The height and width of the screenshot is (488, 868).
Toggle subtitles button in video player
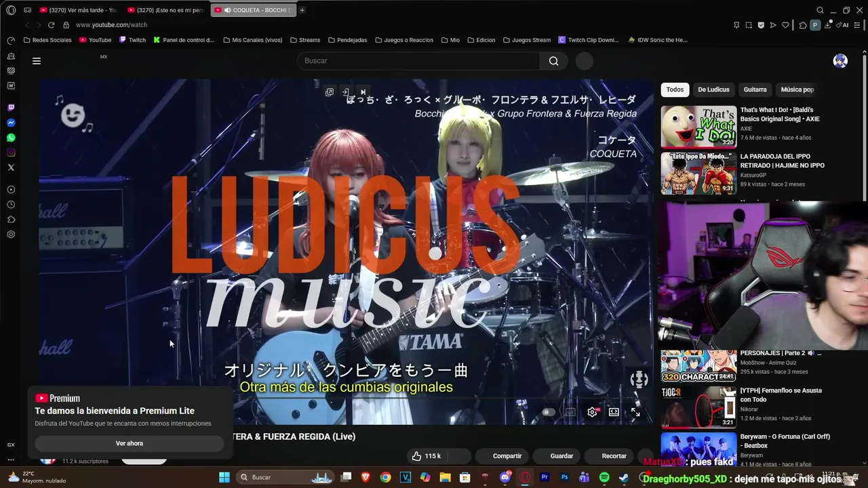click(570, 412)
